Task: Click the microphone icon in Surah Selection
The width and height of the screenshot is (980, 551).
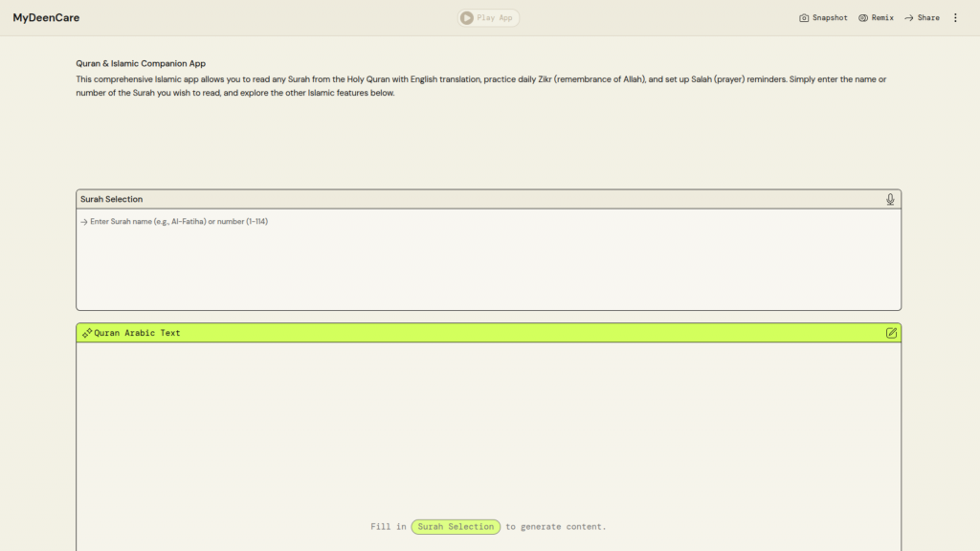Action: click(890, 199)
